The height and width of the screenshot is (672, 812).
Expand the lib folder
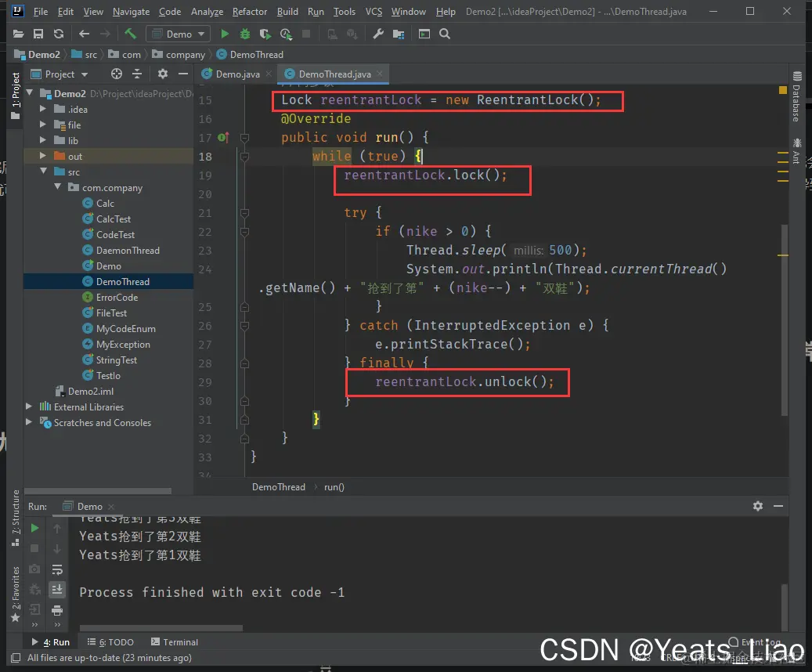[x=43, y=140]
